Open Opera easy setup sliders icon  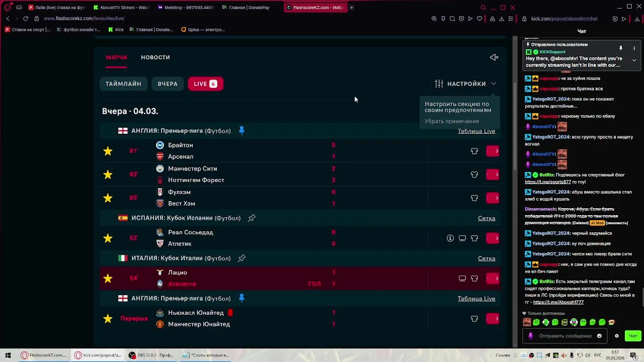tap(511, 19)
